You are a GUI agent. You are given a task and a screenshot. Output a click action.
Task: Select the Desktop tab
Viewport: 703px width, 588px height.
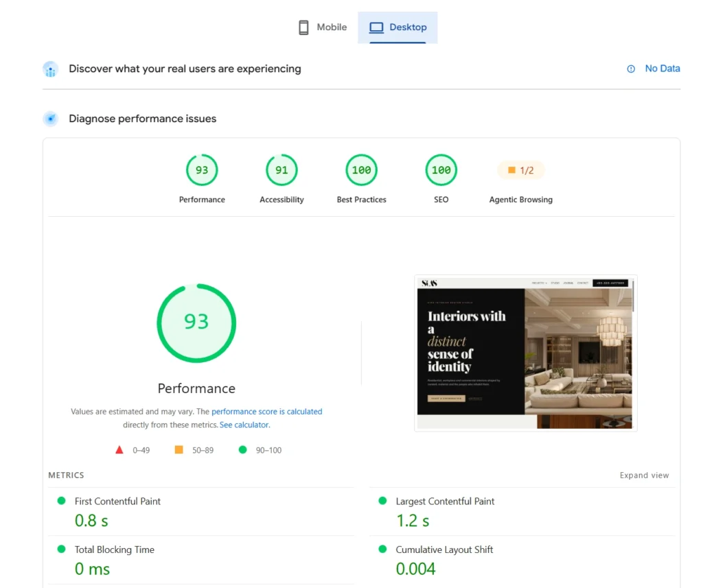click(397, 27)
